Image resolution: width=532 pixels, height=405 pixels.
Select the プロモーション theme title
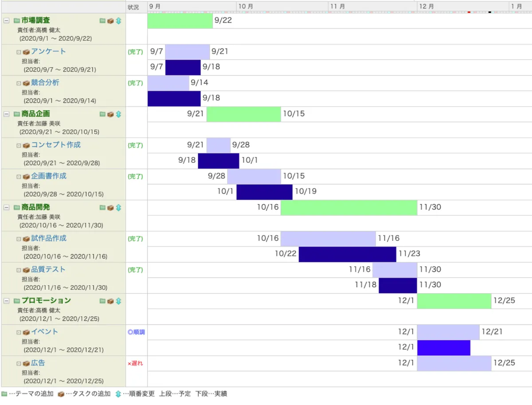(46, 301)
